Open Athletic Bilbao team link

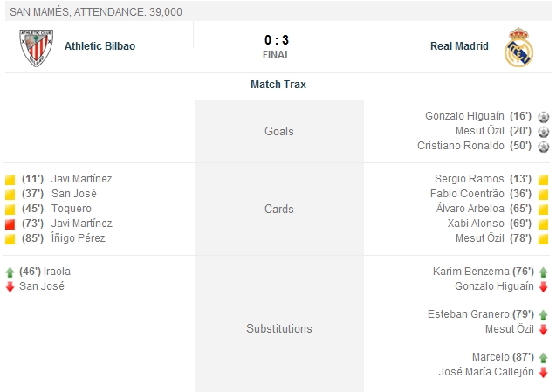[x=100, y=46]
